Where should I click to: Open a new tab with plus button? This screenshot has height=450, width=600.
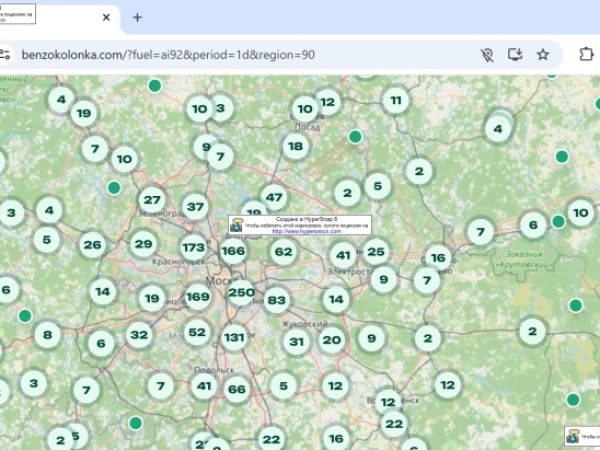(x=137, y=17)
